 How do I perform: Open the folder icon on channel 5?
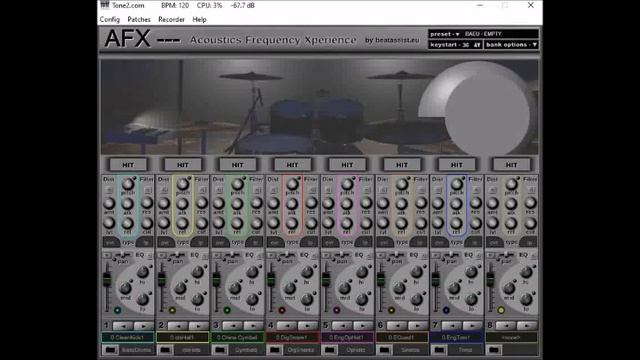click(330, 350)
